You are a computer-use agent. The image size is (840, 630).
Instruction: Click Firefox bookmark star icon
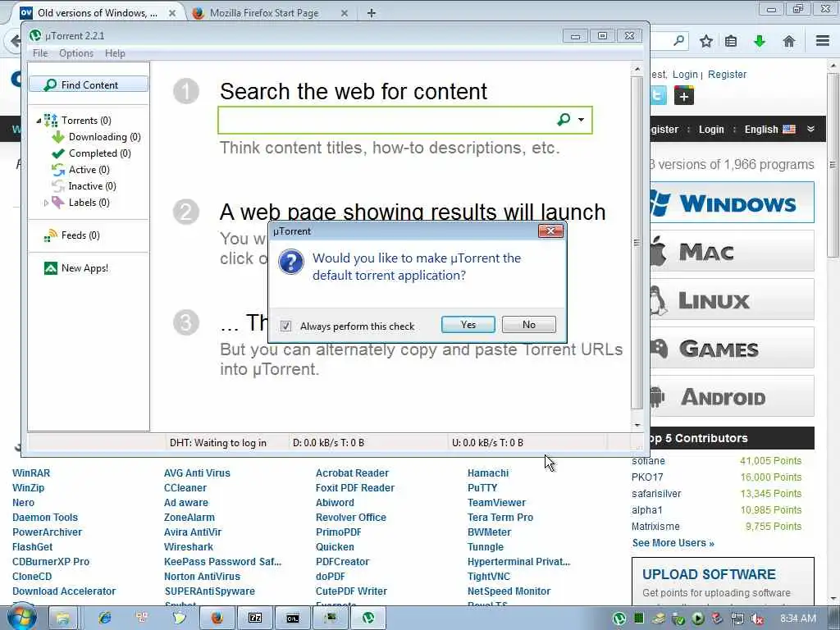click(x=706, y=41)
